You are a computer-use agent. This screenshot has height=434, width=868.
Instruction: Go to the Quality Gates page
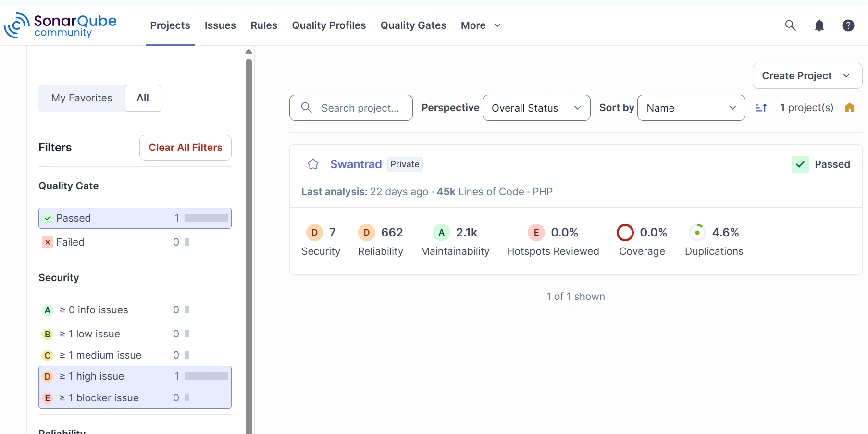coord(413,25)
